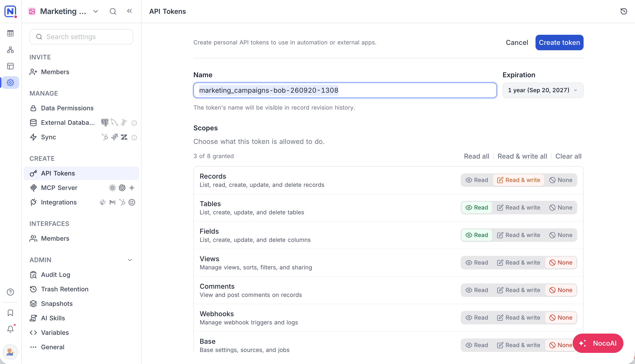635x364 pixels.
Task: Open MCP Server settings
Action: coord(81,188)
